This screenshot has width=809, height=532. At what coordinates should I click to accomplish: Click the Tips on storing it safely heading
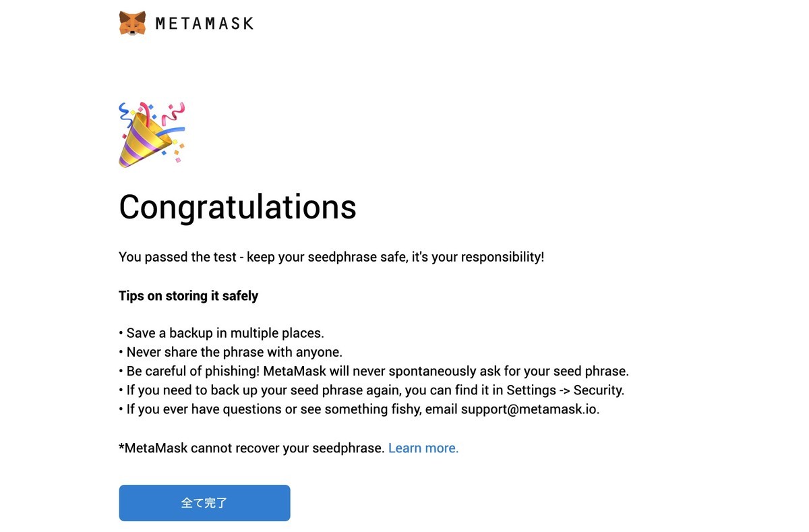coord(188,295)
